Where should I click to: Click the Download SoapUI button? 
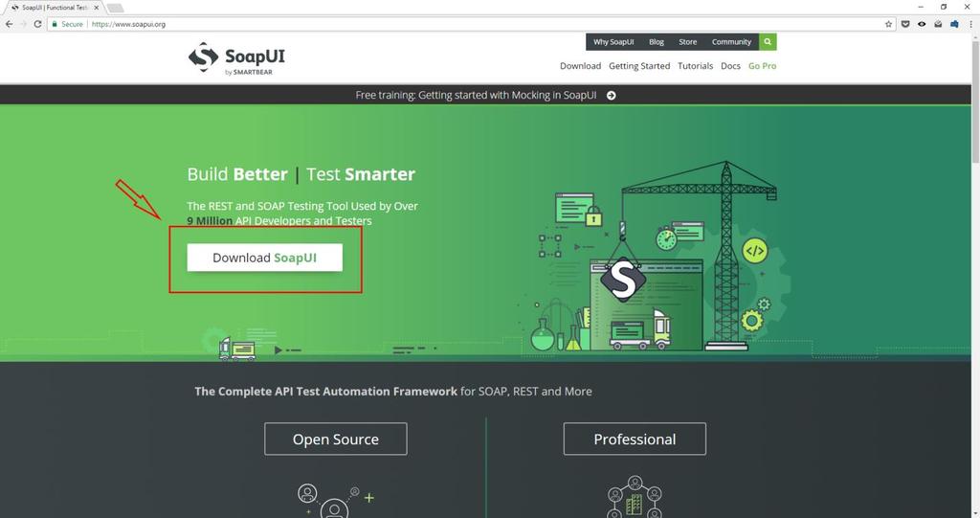point(264,258)
